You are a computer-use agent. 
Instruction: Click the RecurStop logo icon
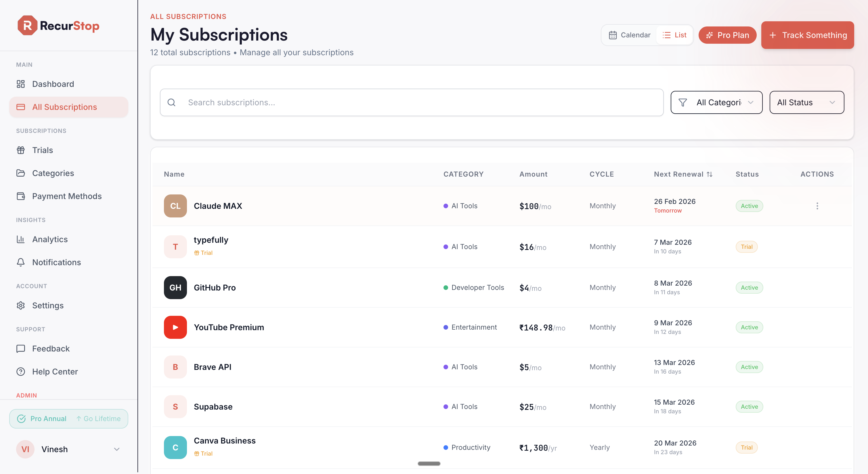pyautogui.click(x=27, y=25)
